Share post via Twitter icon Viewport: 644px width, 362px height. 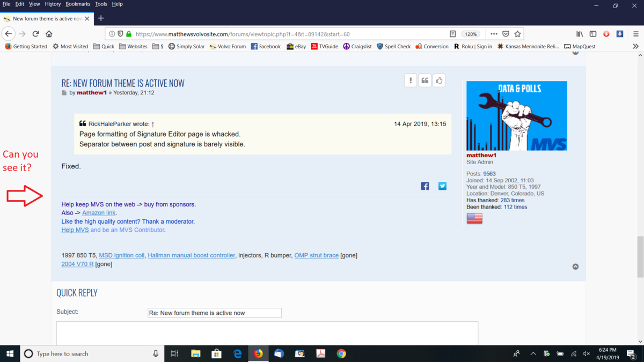coord(442,186)
